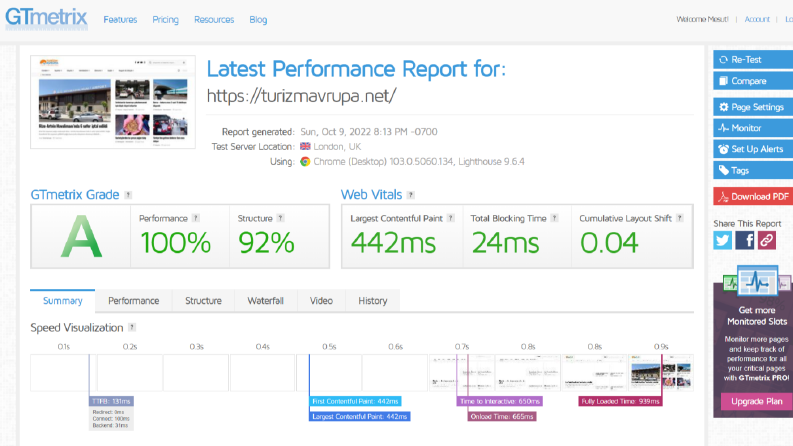Click the Web Vitals help icon
Viewport: 793px width, 446px height.
click(411, 195)
